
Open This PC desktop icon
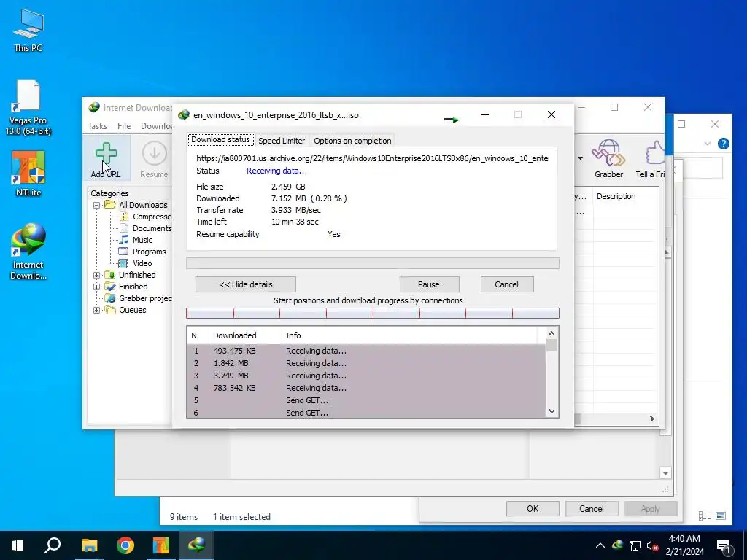(28, 31)
